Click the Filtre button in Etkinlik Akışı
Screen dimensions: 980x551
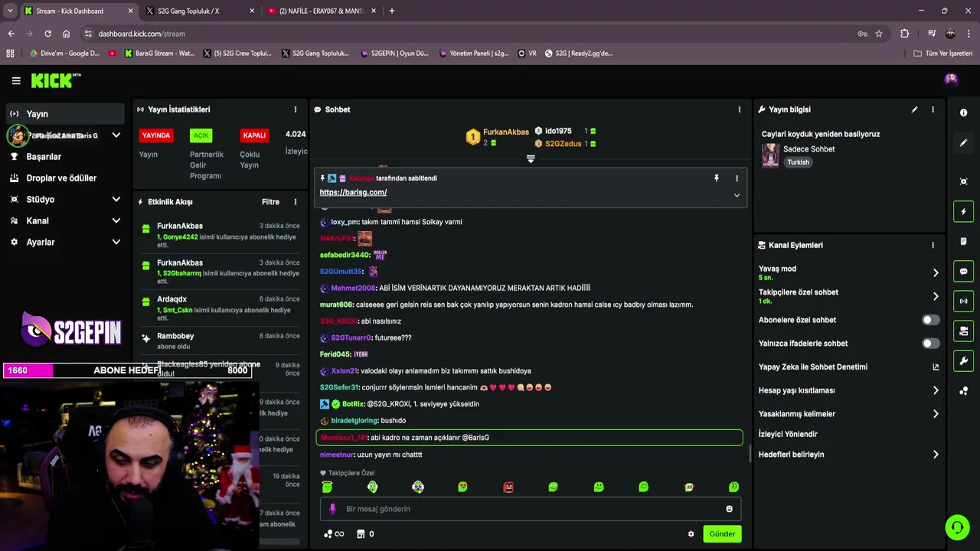coord(270,202)
